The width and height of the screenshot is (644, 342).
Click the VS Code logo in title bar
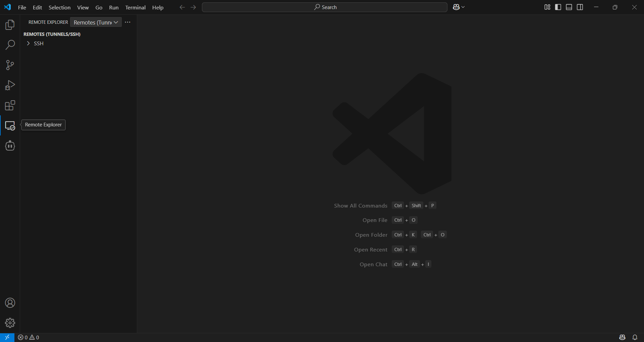pyautogui.click(x=7, y=7)
